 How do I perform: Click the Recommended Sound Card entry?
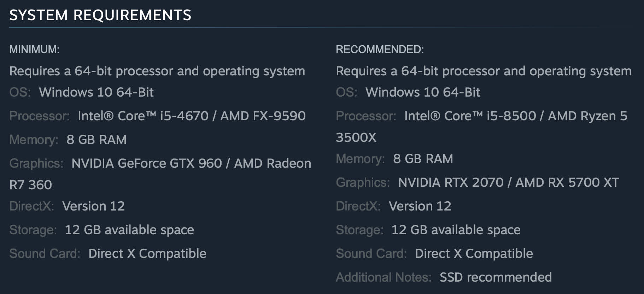click(474, 254)
